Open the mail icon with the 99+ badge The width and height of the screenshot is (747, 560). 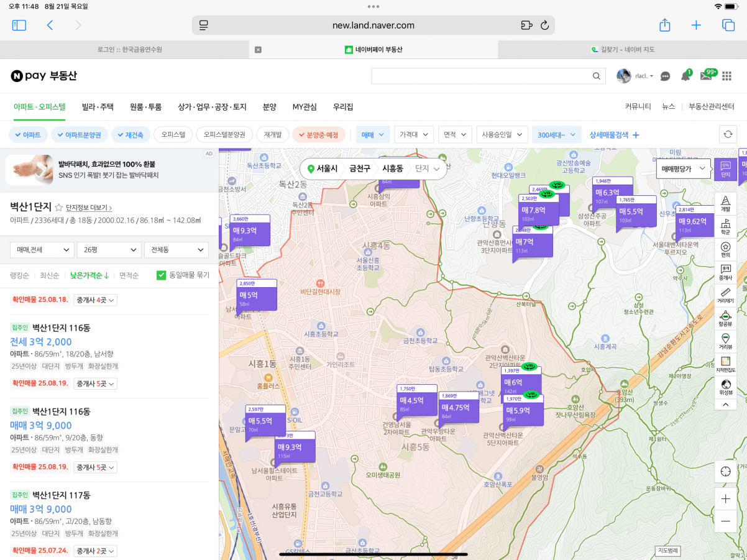click(x=707, y=76)
